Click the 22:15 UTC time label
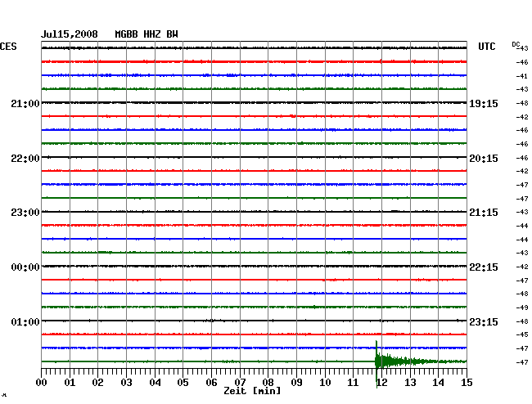Screen dimensions: 532x404 pos(484,267)
